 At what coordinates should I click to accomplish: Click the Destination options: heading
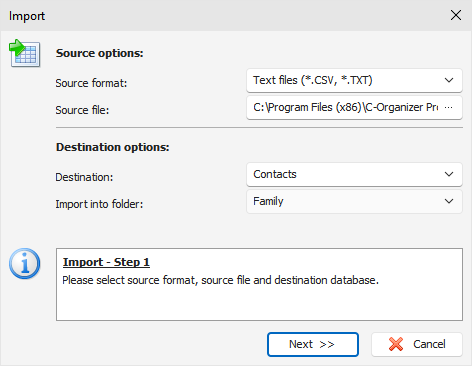[113, 147]
